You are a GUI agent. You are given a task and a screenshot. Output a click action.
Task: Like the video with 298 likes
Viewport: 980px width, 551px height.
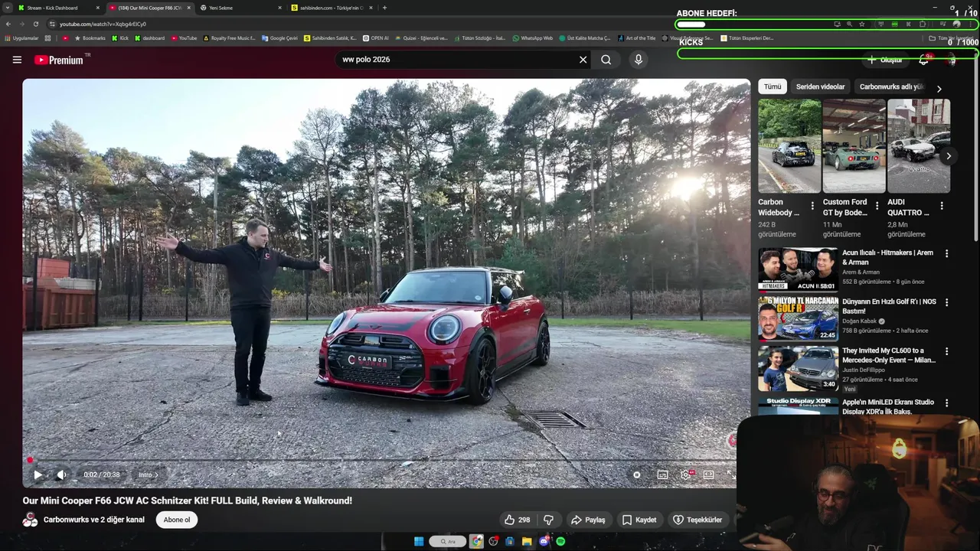coord(517,520)
